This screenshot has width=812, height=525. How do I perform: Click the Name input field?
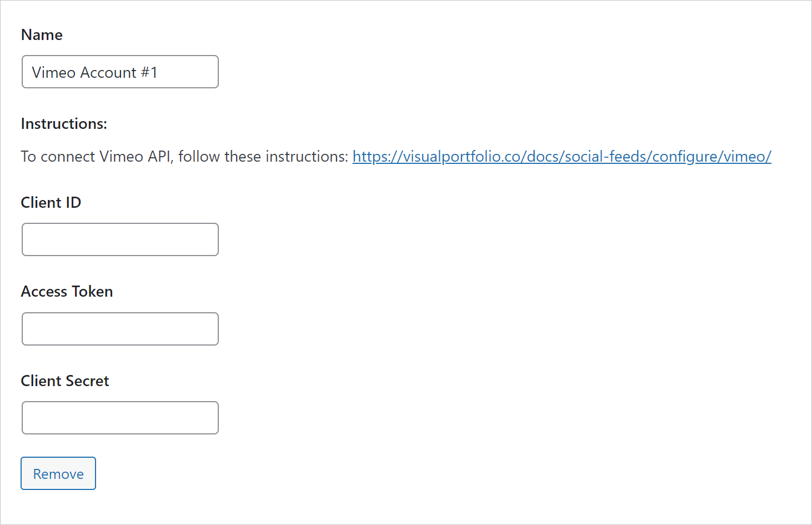[x=120, y=72]
